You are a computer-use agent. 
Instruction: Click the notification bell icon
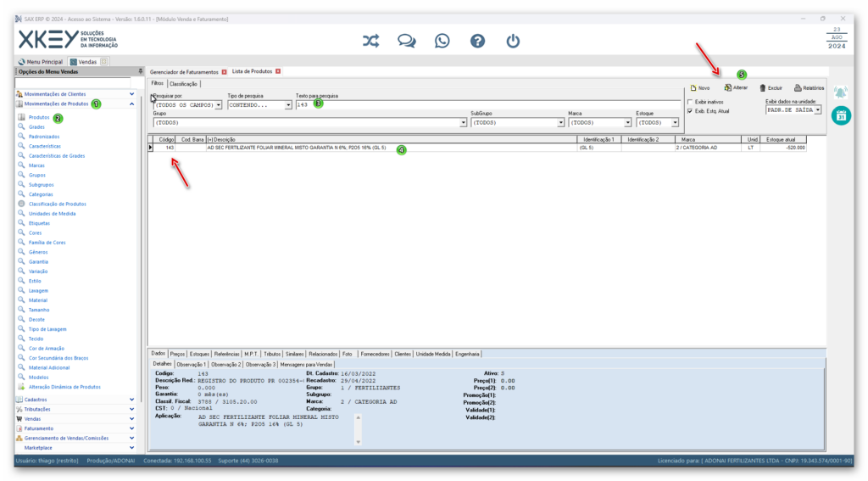840,92
